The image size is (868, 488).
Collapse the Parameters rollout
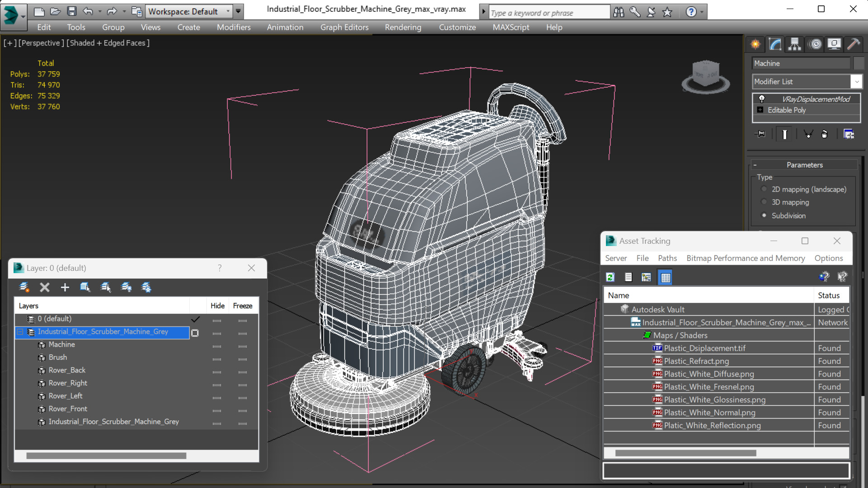tap(755, 165)
